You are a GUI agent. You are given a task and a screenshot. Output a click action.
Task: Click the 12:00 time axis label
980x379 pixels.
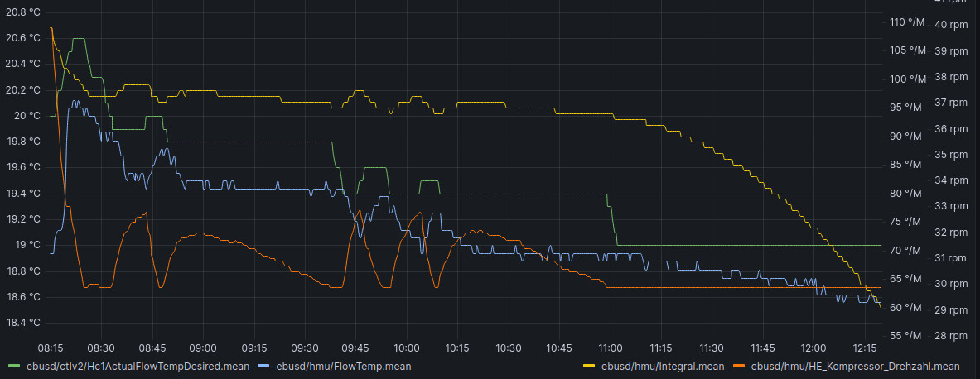pos(814,348)
